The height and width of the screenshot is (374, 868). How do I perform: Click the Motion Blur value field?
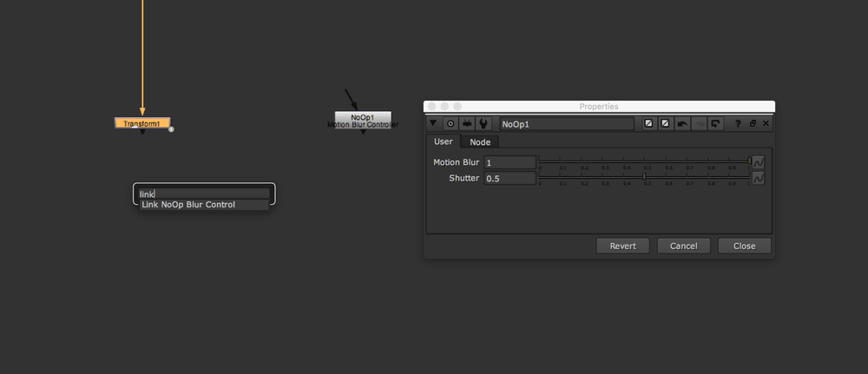510,162
